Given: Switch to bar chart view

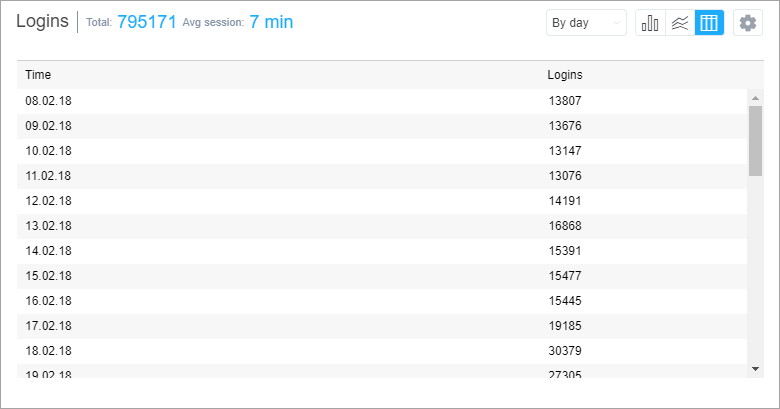Looking at the screenshot, I should coord(650,23).
